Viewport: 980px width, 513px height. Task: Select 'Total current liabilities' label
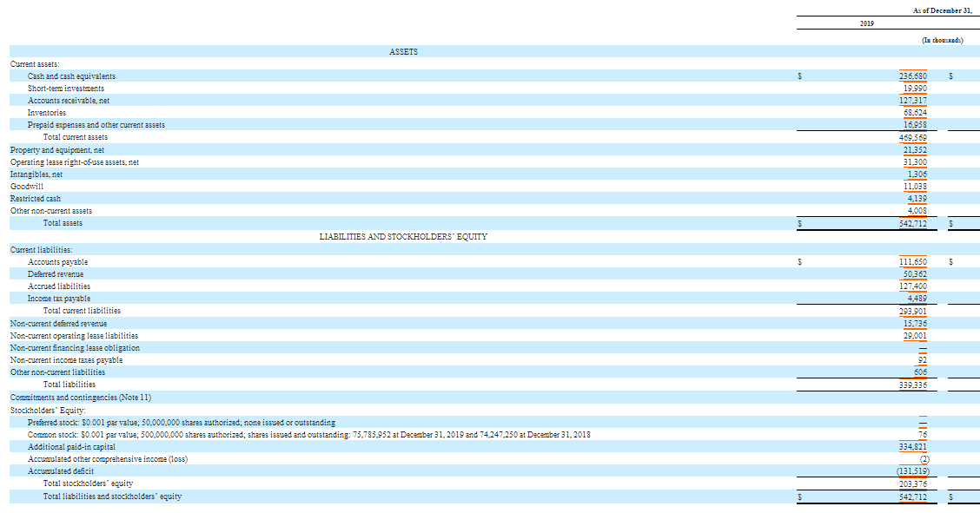pyautogui.click(x=82, y=311)
